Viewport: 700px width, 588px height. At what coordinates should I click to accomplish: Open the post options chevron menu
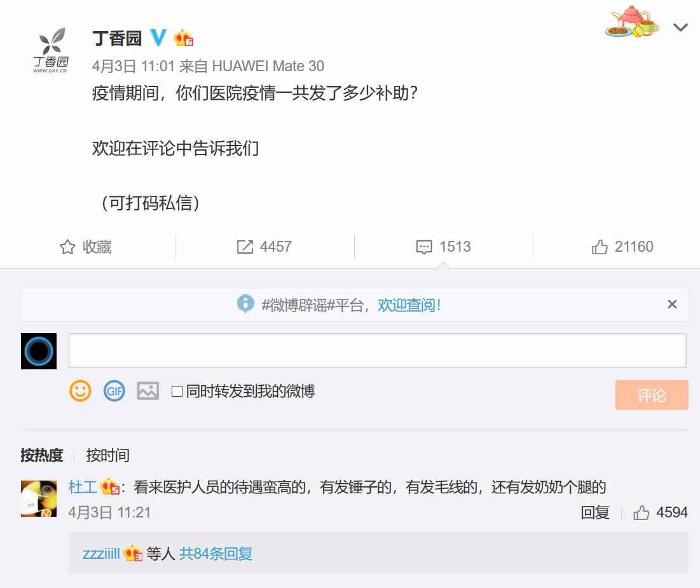tap(680, 28)
